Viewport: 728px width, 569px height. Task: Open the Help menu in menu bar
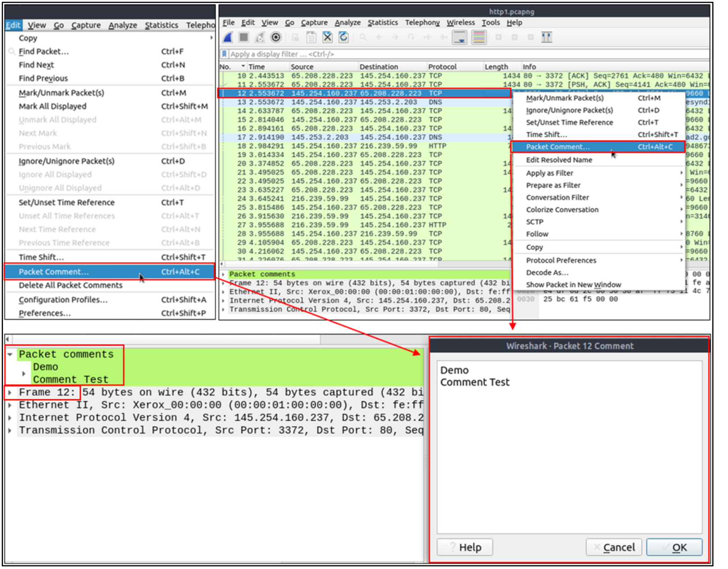click(514, 22)
